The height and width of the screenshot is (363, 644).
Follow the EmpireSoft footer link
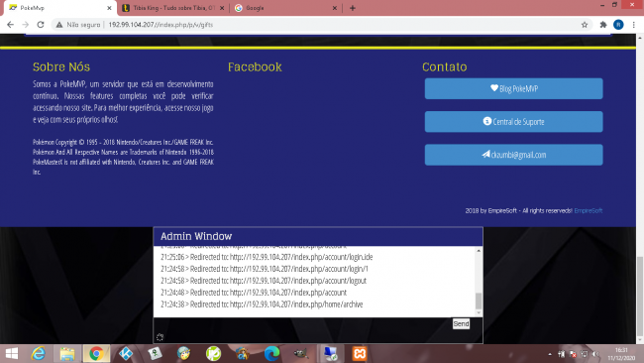click(x=589, y=210)
